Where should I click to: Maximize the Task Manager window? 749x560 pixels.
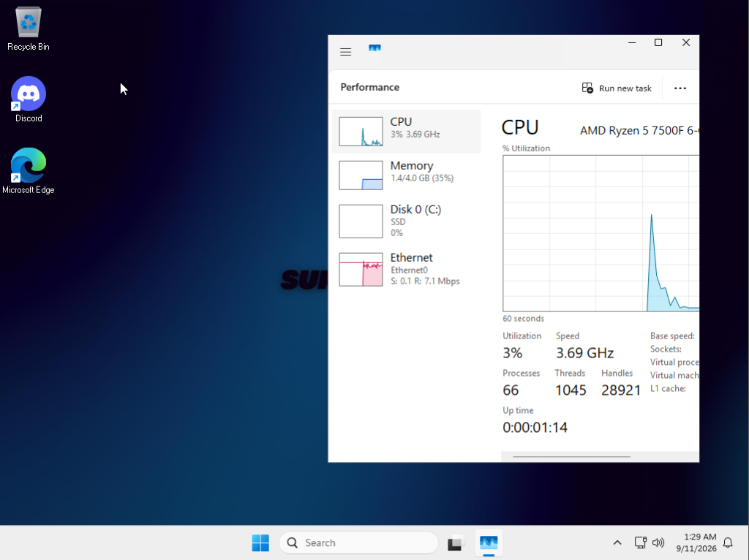point(658,42)
